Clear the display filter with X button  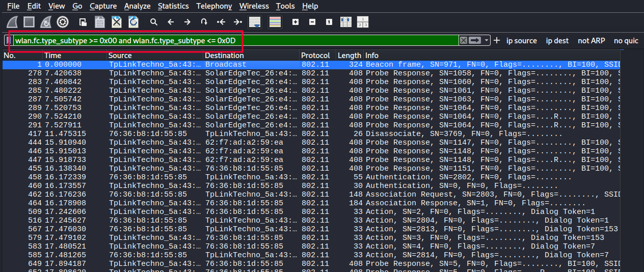[x=463, y=40]
